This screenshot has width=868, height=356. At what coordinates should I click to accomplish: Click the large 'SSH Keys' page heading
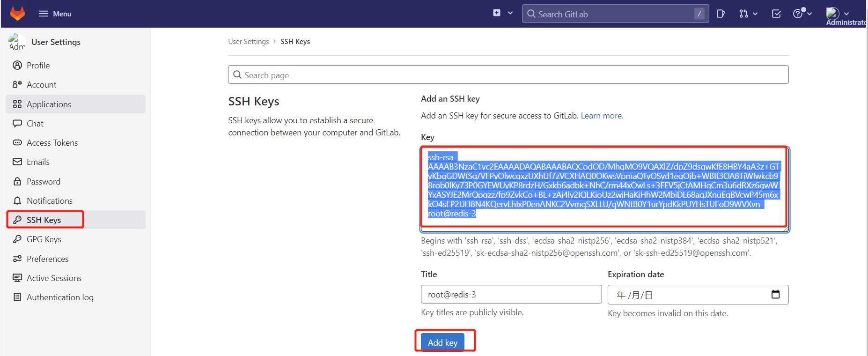click(x=254, y=101)
